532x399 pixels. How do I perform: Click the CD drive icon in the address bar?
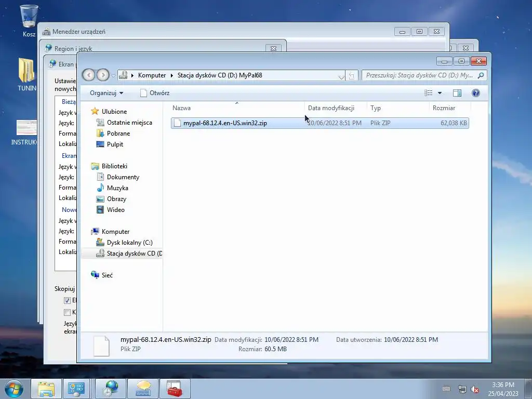[x=124, y=75]
